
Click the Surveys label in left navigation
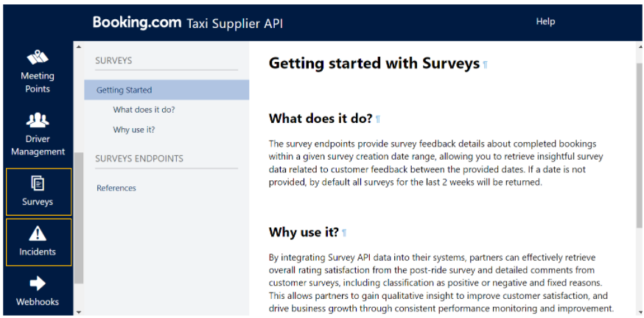[x=38, y=202]
